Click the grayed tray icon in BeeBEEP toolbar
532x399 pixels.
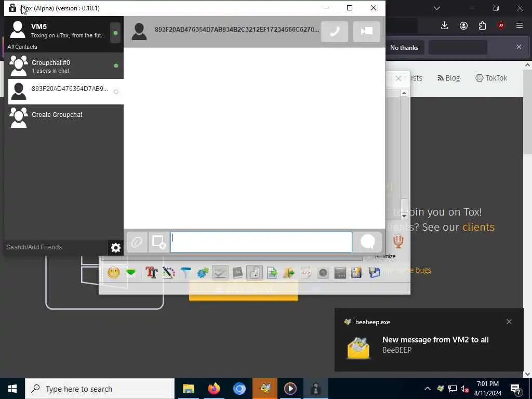click(x=220, y=272)
